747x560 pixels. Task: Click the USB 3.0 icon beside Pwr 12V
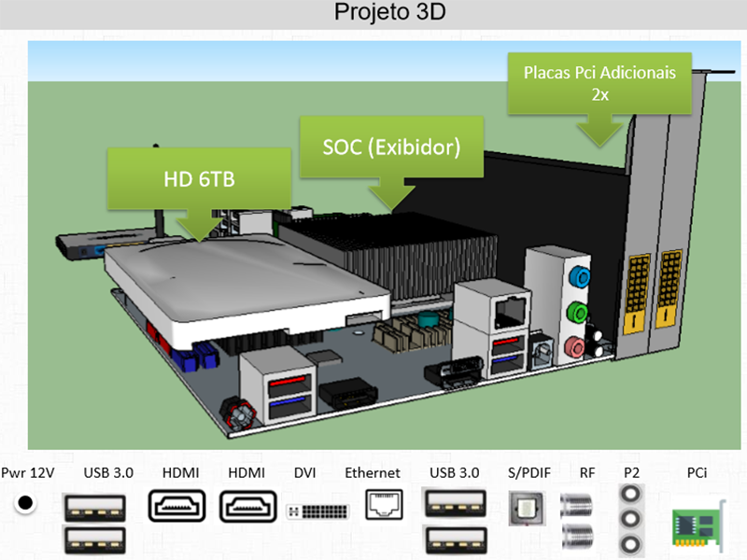coord(95,523)
